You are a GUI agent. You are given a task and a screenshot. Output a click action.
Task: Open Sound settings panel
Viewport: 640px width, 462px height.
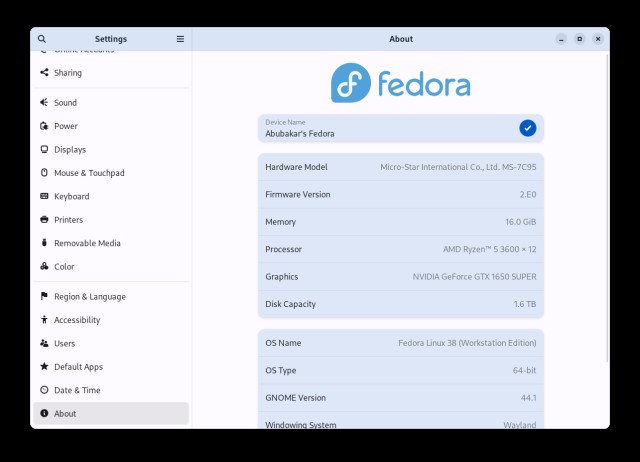point(111,102)
